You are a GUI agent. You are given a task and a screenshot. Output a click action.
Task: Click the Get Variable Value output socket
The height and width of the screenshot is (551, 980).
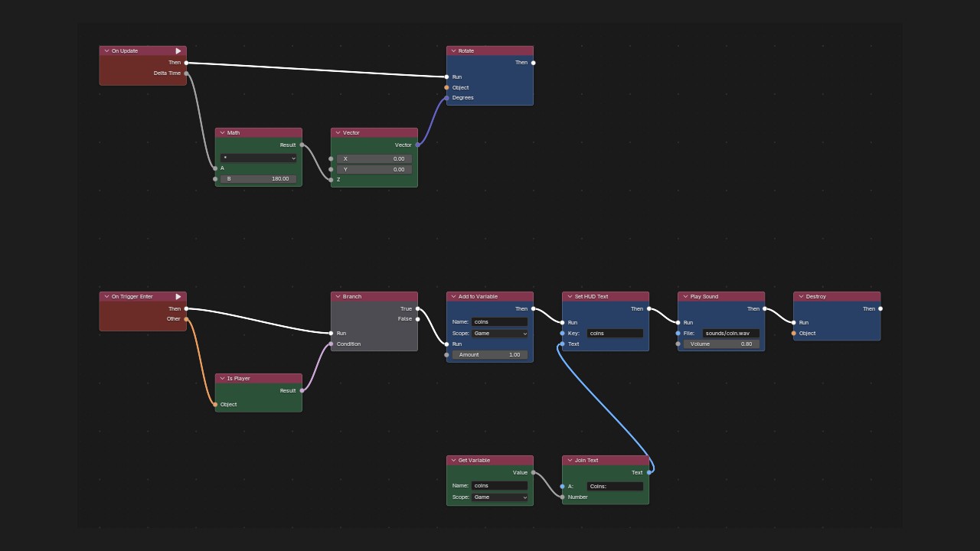tap(534, 473)
